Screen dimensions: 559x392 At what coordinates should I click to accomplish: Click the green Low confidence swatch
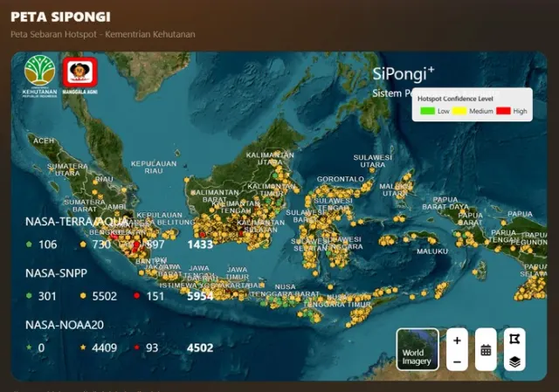tap(427, 111)
